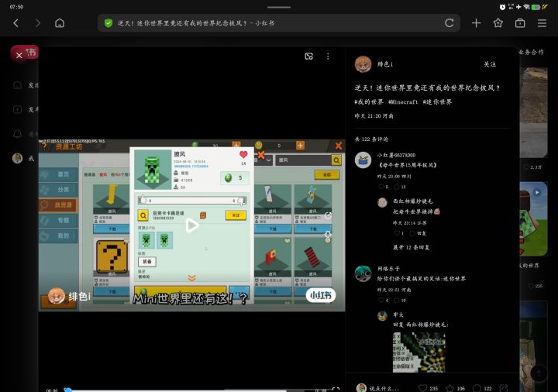Open comments using the 122 bubble icon
This screenshot has height=392, width=558.
477,388
